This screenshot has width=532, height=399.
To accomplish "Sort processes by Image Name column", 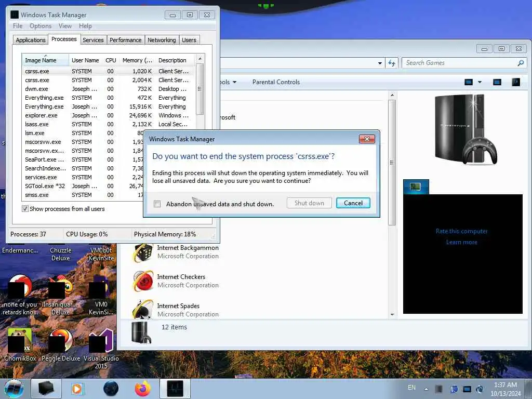I will (x=46, y=60).
